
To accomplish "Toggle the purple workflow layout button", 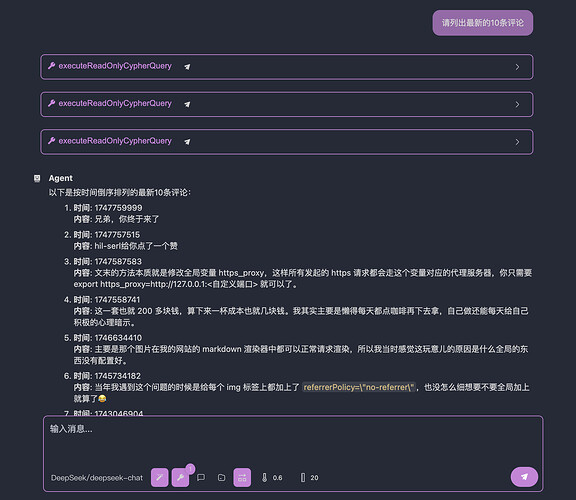I will pyautogui.click(x=242, y=477).
